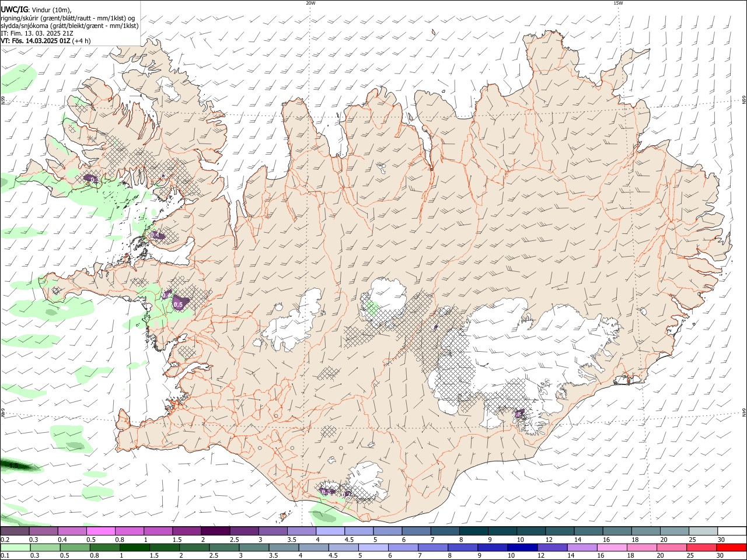This screenshot has width=747, height=560.
Task: Select the bright pink 0.5 swatch in upper legend
Action: [x=100, y=531]
